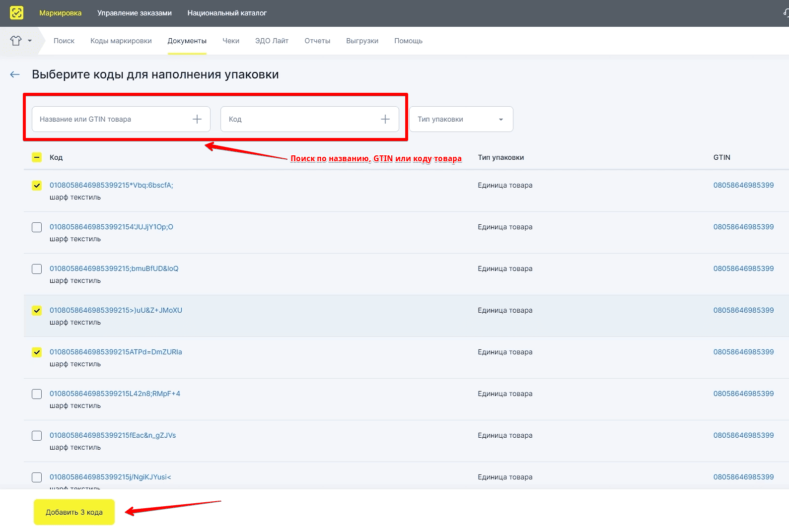789x532 pixels.
Task: Open code link ending L42n8;RMpF+4
Action: point(115,394)
